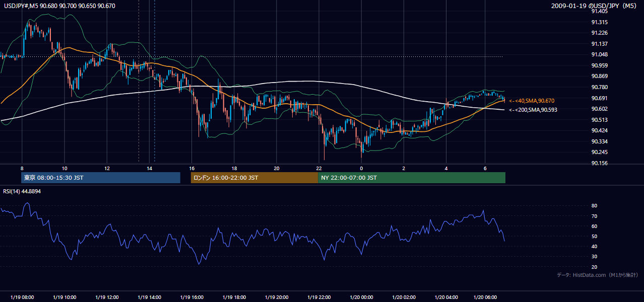Viewport: 644px width, 302px height.
Task: Click the 1/20 06:00 bottom date label
Action: pyautogui.click(x=485, y=297)
